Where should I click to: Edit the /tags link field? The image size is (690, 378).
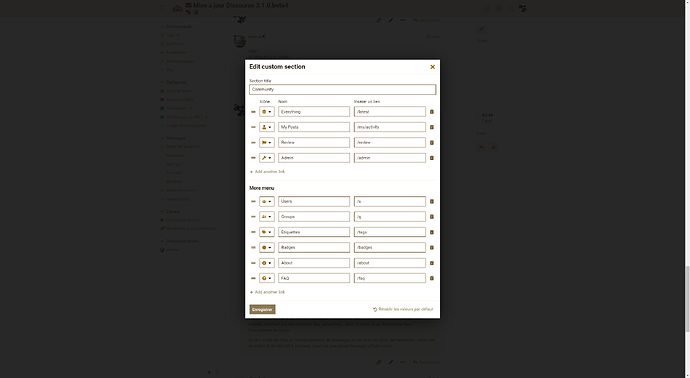click(x=390, y=232)
